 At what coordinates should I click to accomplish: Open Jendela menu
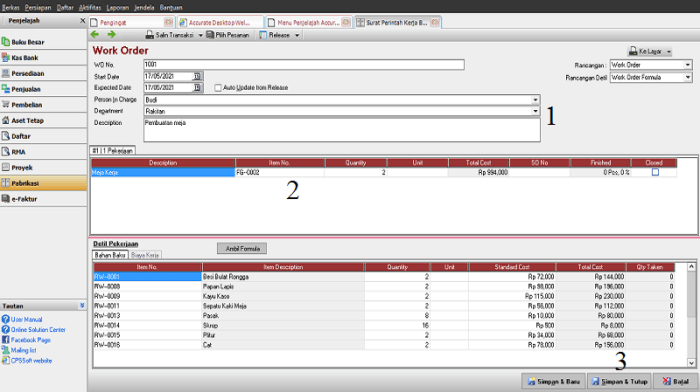tap(144, 7)
